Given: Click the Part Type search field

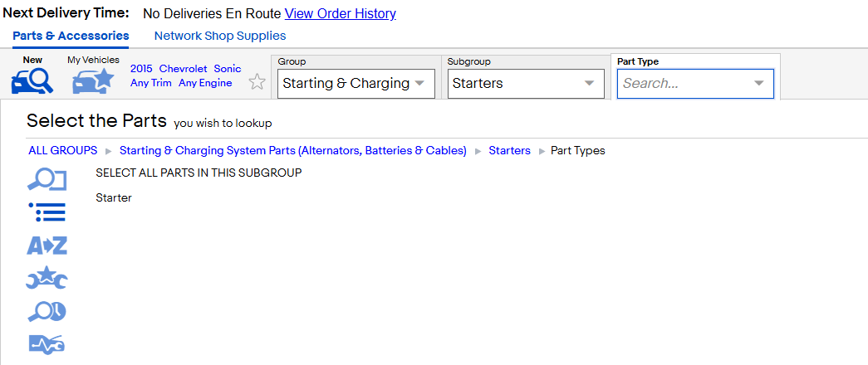Looking at the screenshot, I should pos(695,84).
